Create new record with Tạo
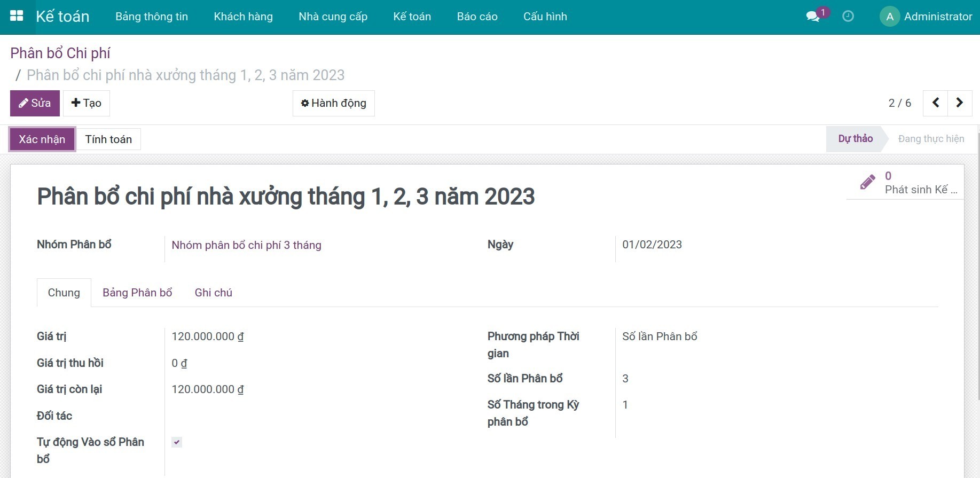The height and width of the screenshot is (478, 980). (x=87, y=103)
